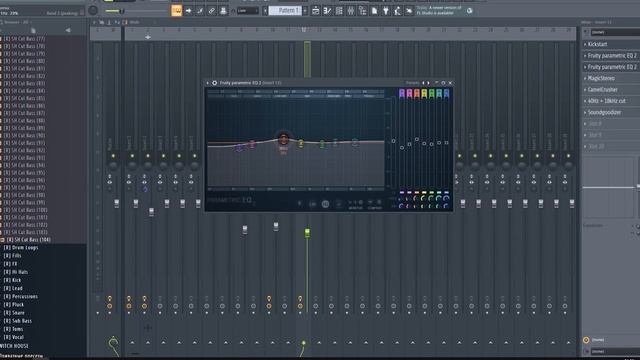Mute mixer Insert 5 via green LED
Image resolution: width=640 pixels, height=360 pixels.
(x=194, y=156)
